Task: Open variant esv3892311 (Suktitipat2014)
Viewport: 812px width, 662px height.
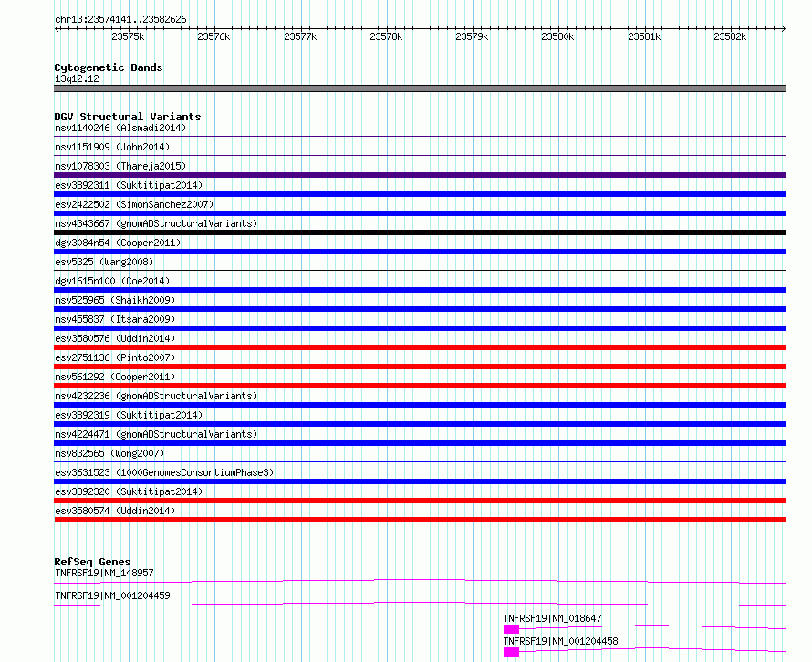Action: coord(129,185)
